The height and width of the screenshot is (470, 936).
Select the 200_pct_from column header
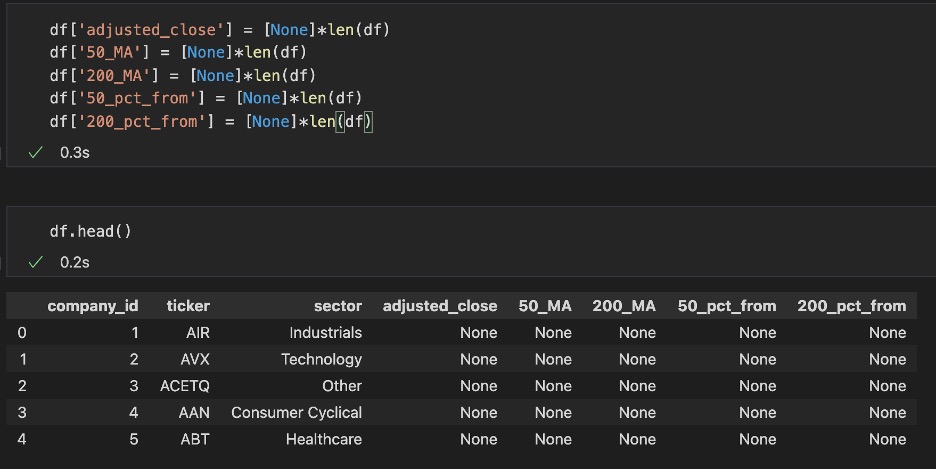tap(852, 306)
